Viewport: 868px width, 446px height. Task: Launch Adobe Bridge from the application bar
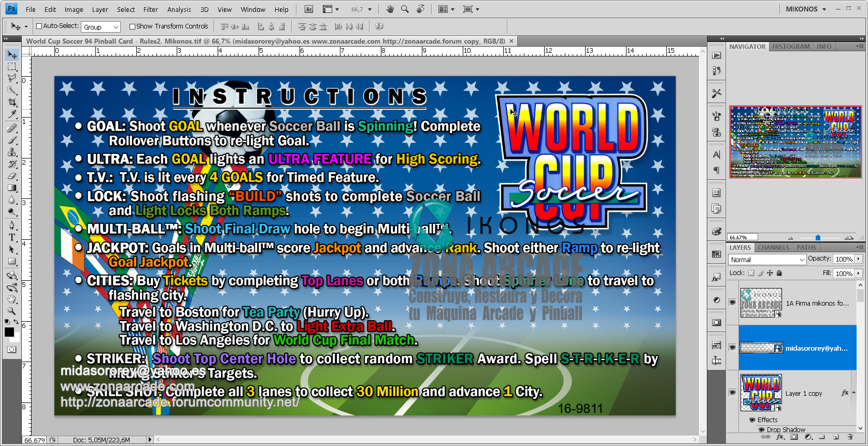point(309,9)
